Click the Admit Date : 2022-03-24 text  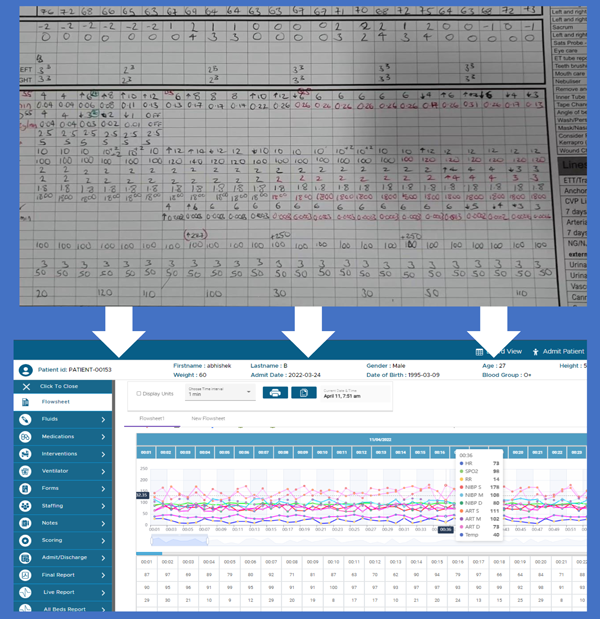286,375
